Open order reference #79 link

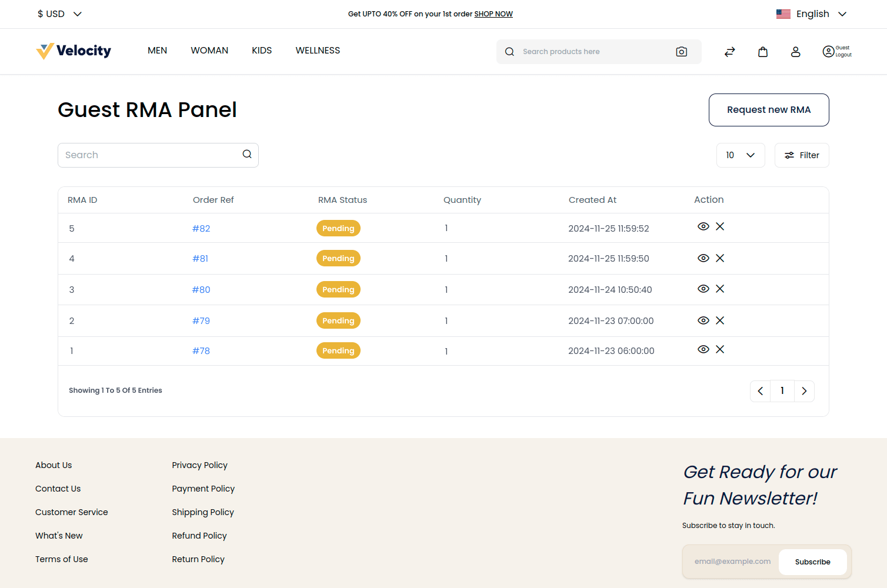click(201, 321)
